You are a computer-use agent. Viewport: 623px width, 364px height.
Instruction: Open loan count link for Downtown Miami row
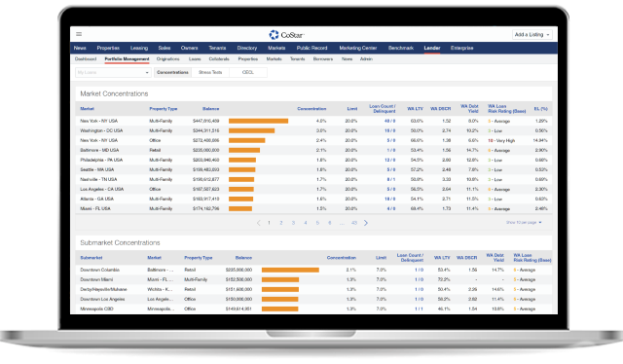click(x=420, y=279)
